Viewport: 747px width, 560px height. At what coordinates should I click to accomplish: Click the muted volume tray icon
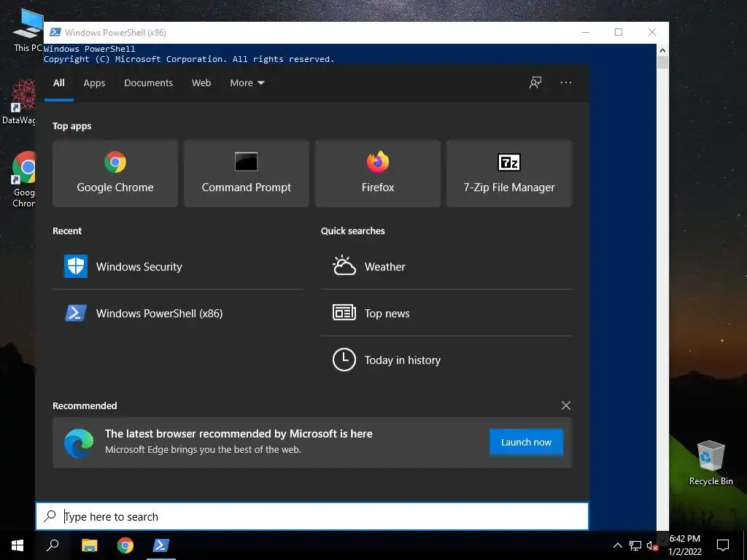(652, 545)
